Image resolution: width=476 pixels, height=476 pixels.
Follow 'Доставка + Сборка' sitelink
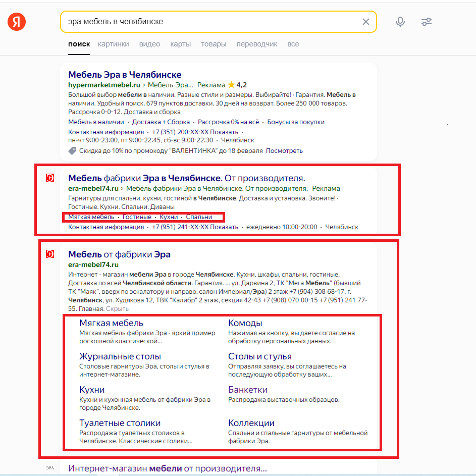click(161, 122)
